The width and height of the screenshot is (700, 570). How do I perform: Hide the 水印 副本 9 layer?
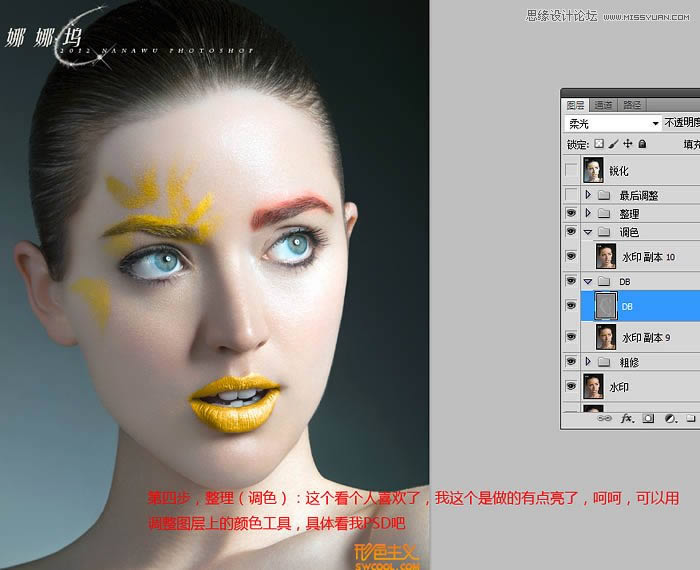[x=571, y=337]
